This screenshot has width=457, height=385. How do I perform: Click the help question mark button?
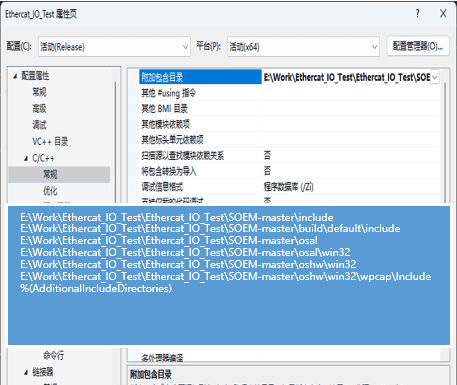[x=417, y=13]
